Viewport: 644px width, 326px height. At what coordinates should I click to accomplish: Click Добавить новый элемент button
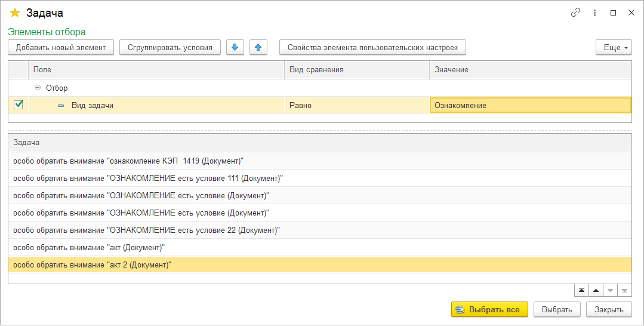pos(61,48)
